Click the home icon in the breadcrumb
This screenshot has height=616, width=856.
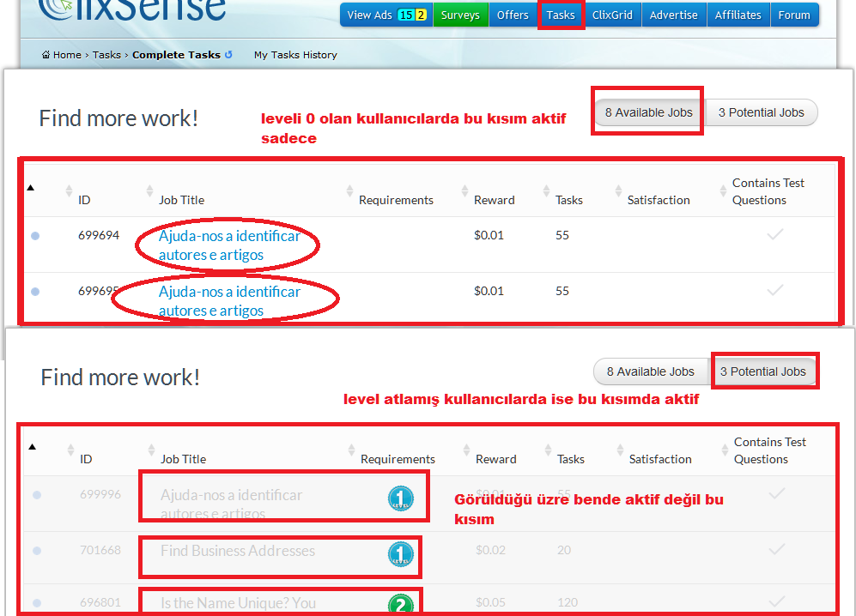(x=45, y=54)
